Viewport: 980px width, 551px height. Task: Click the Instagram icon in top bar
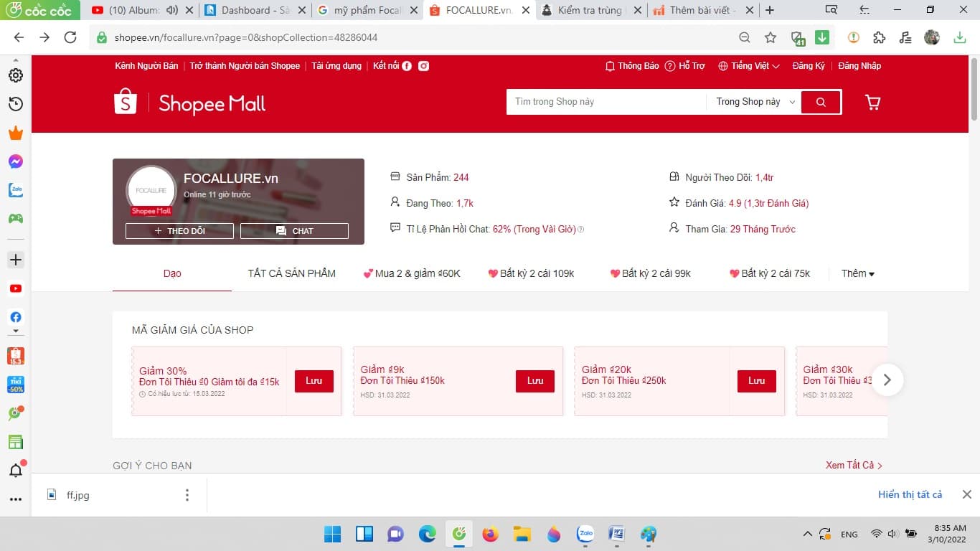click(x=424, y=66)
